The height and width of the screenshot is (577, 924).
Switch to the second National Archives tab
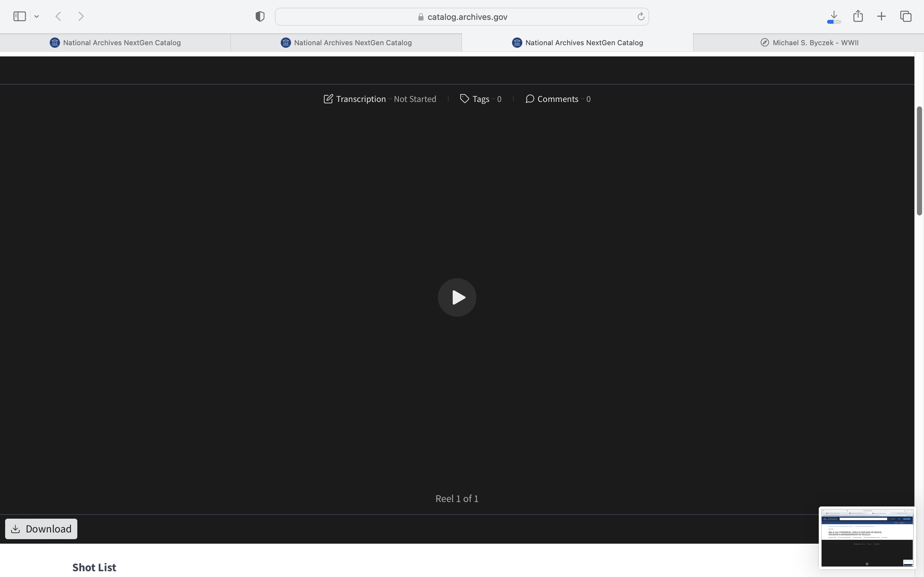point(346,43)
